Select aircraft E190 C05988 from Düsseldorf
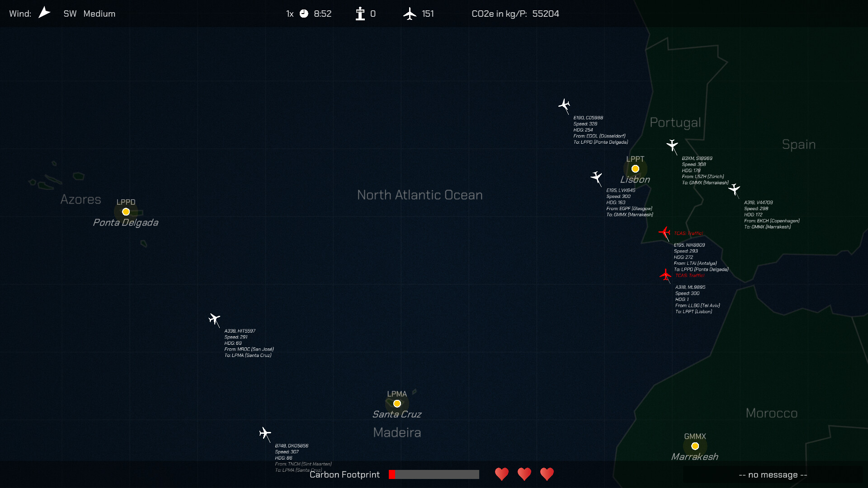The height and width of the screenshot is (488, 868). (x=564, y=105)
